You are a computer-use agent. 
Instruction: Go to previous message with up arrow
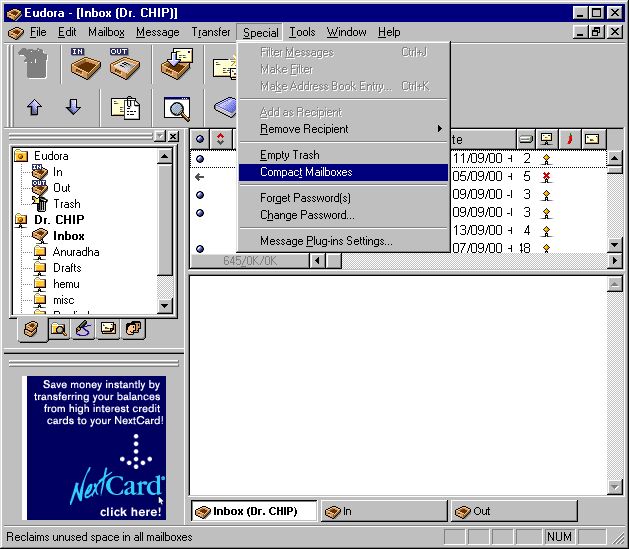point(34,107)
